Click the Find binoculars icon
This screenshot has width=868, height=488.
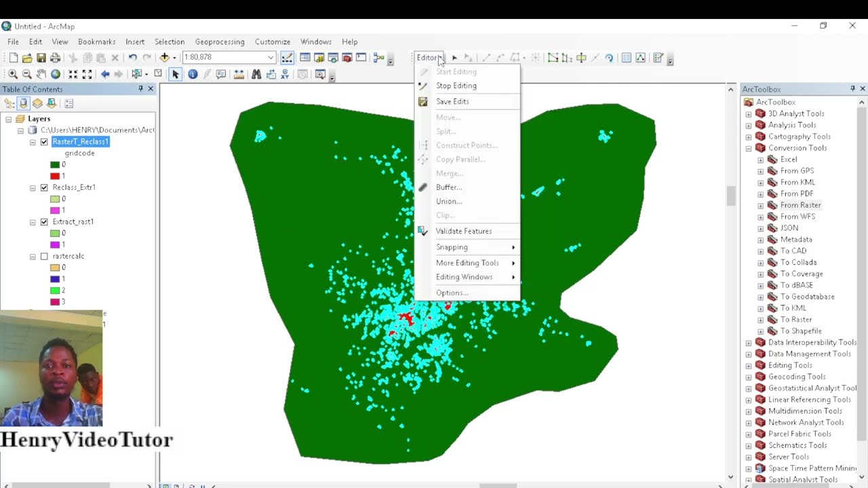pos(256,75)
